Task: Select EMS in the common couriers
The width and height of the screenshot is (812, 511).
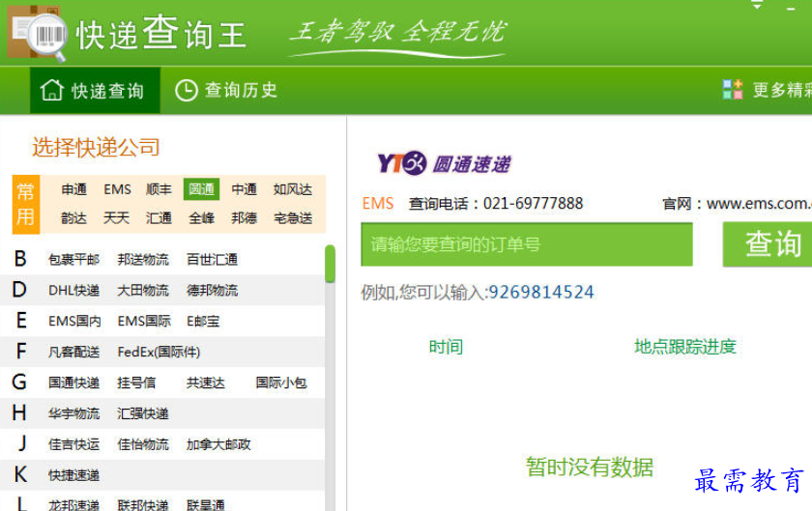Action: (x=117, y=189)
